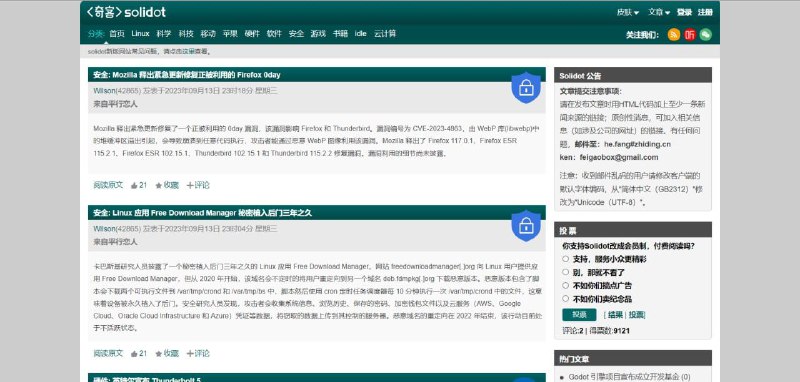This screenshot has width=800, height=382.
Task: Open 阅读原文 for Free Download Manager article
Action: click(x=108, y=353)
